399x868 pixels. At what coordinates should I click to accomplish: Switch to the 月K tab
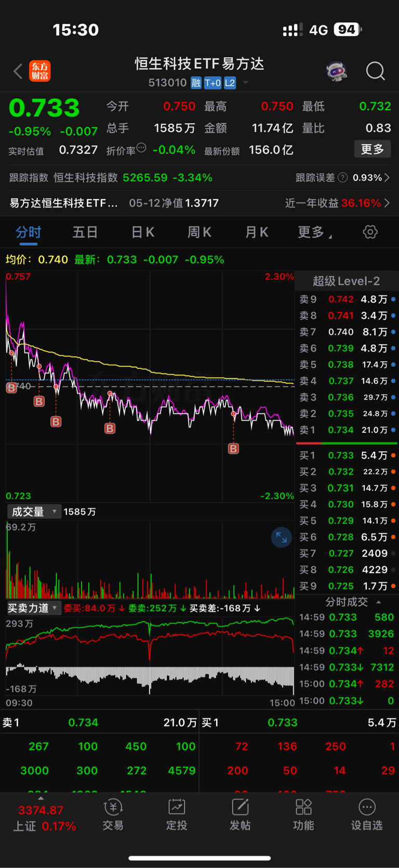tap(257, 232)
